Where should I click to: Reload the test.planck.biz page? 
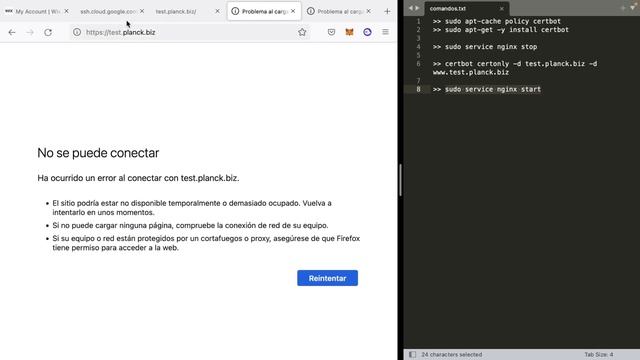point(48,32)
